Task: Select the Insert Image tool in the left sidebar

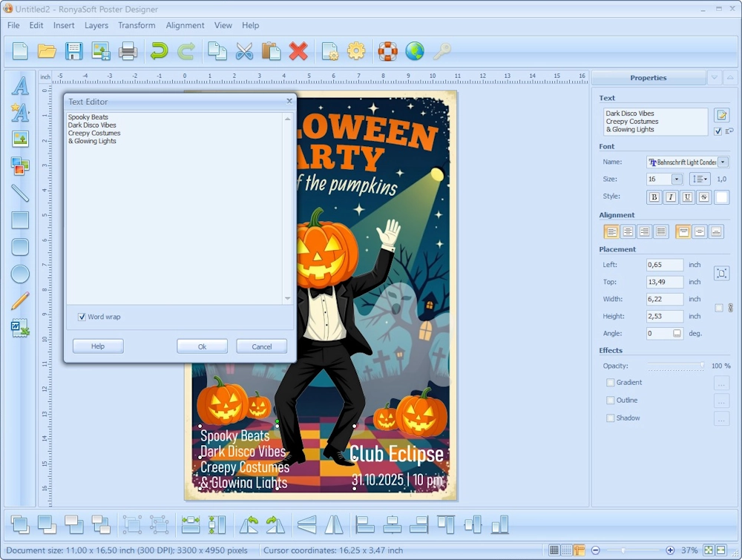Action: (x=20, y=139)
